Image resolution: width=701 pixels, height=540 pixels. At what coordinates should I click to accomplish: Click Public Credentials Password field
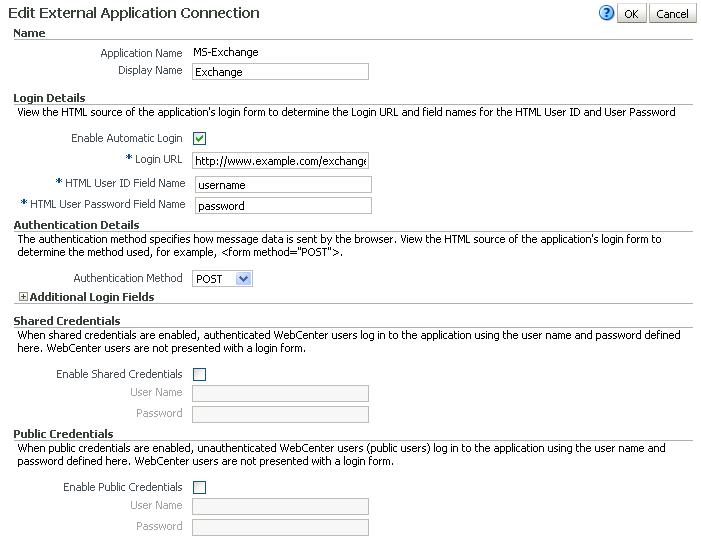tap(280, 527)
